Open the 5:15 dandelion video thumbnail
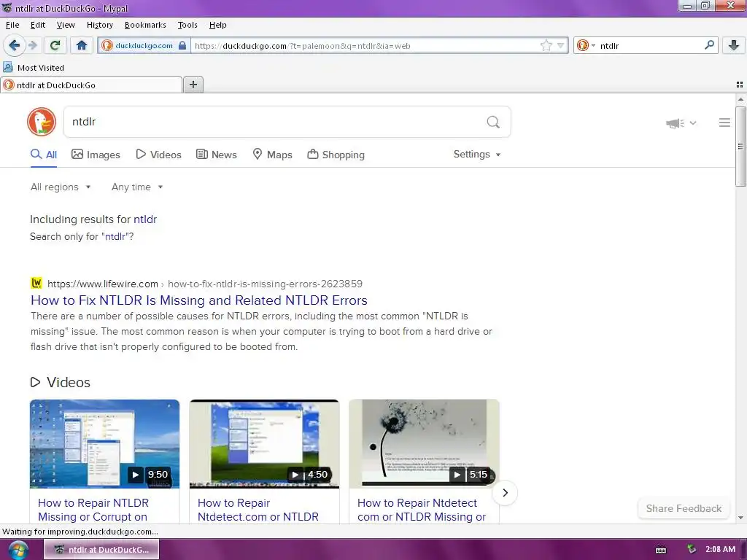This screenshot has height=560, width=747. 424,444
